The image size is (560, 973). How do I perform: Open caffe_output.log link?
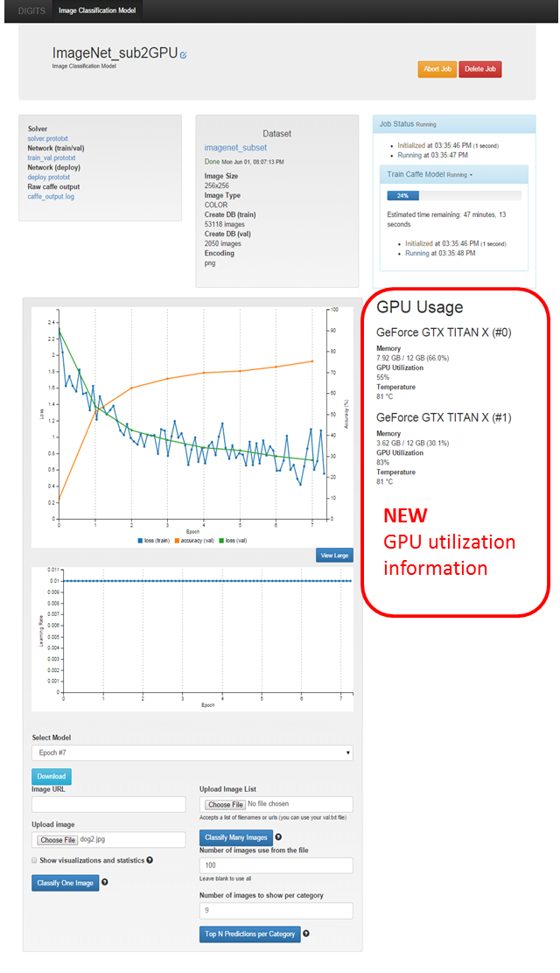point(51,196)
